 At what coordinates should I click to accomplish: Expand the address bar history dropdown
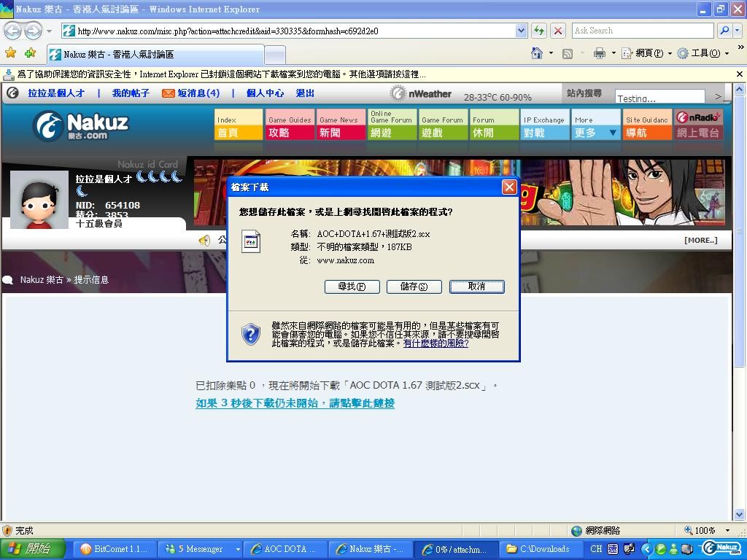pos(522,31)
